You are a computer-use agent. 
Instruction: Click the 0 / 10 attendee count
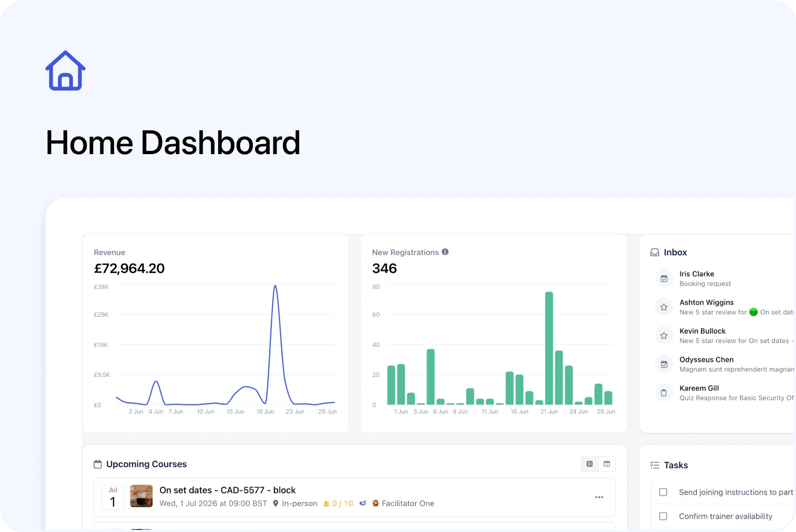point(343,503)
